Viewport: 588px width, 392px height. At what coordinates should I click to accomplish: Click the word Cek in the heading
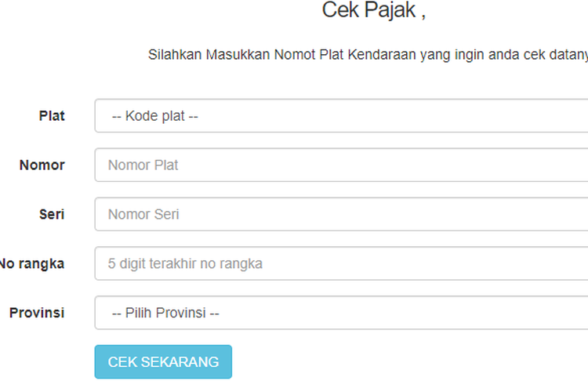pyautogui.click(x=341, y=11)
